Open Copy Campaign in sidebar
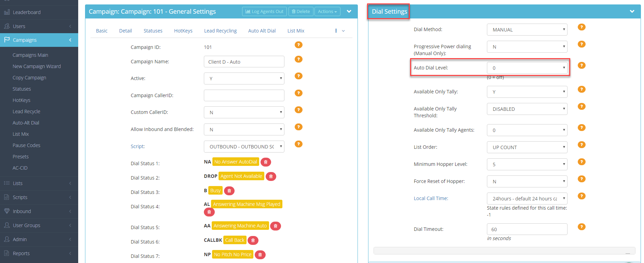The width and height of the screenshot is (644, 263). click(x=29, y=78)
